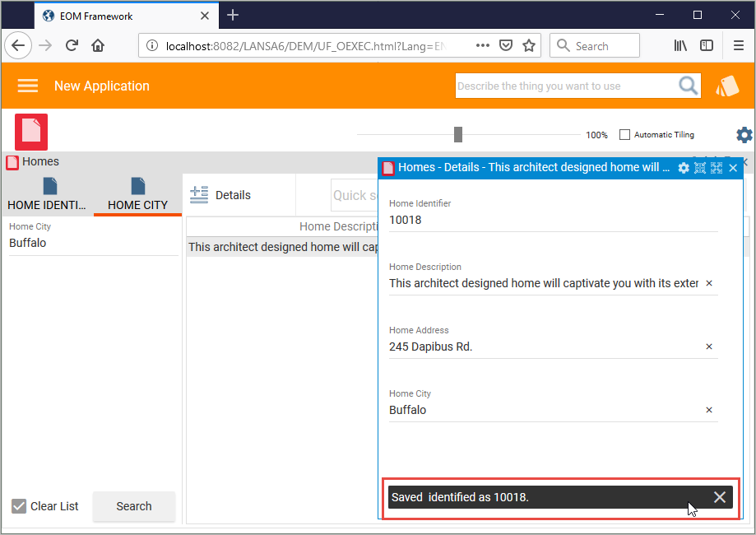Close the Homes Details panel
Viewport: 756px width, 535px height.
[733, 168]
